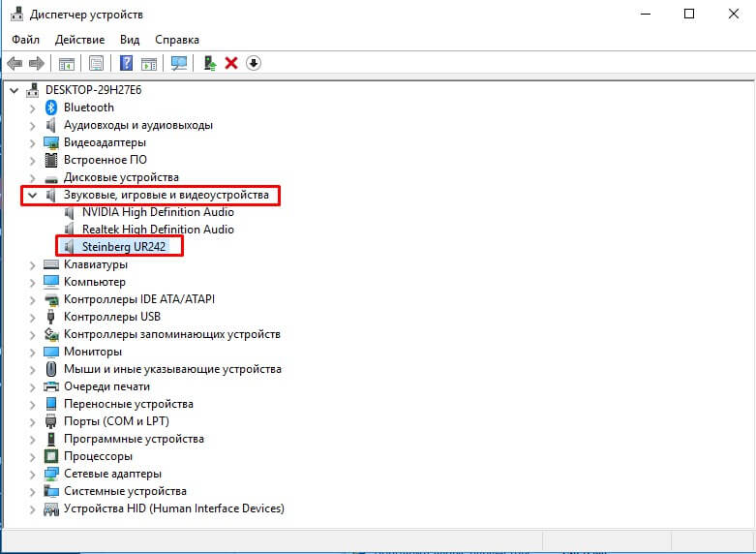Click the Мыши mouse icon
This screenshot has width=756, height=554.
click(51, 369)
